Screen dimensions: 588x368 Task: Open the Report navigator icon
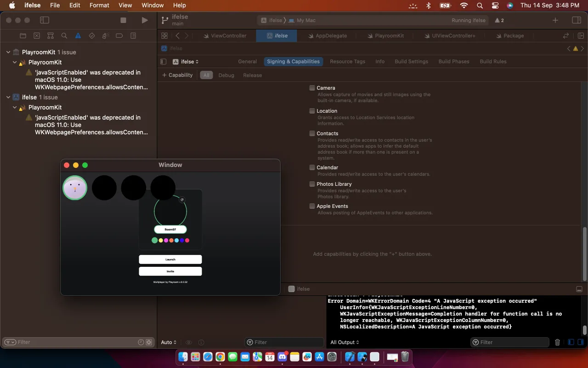point(133,35)
